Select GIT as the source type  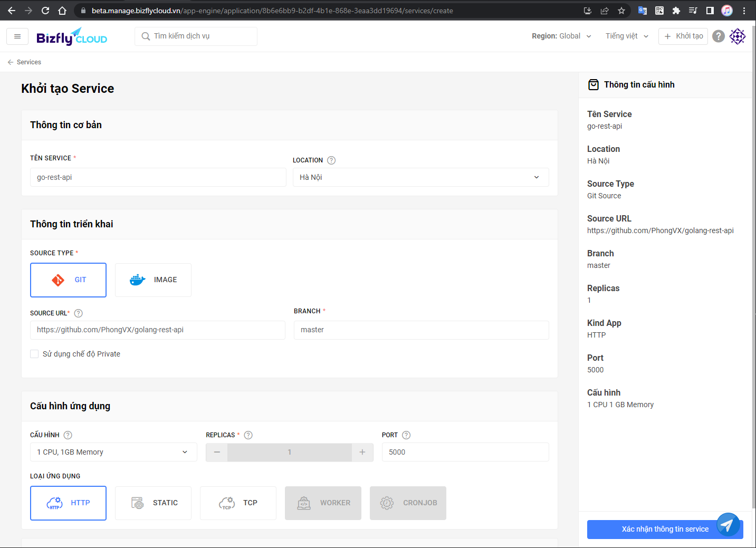point(68,280)
